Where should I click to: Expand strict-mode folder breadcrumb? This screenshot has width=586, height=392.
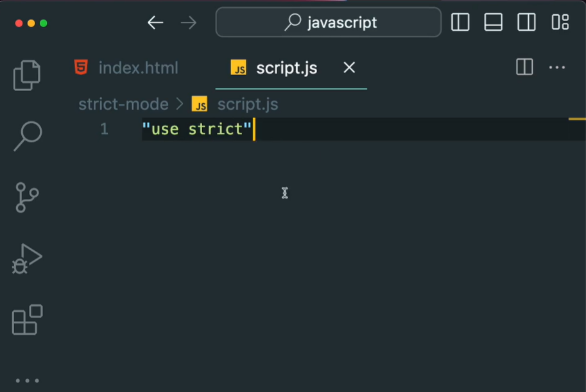(123, 104)
